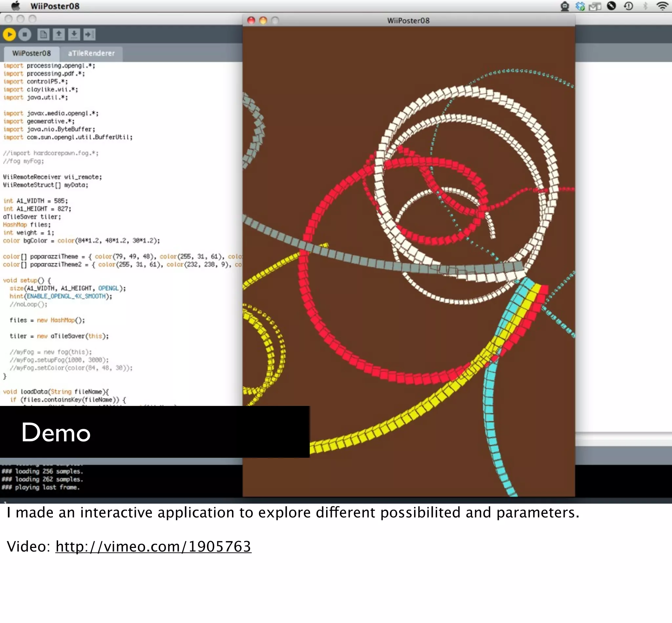Click the 'int A1_WIDTH = 585;' line
The width and height of the screenshot is (672, 623).
click(35, 201)
